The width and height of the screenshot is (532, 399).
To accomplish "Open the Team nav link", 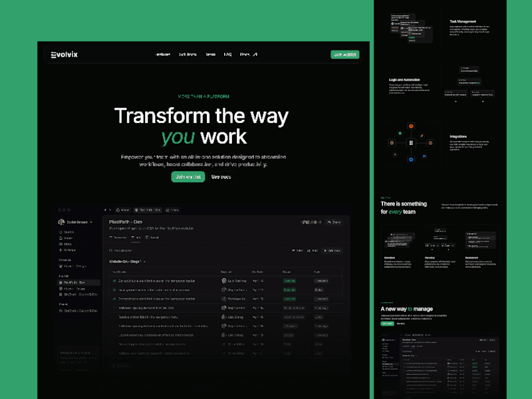I will (x=210, y=55).
